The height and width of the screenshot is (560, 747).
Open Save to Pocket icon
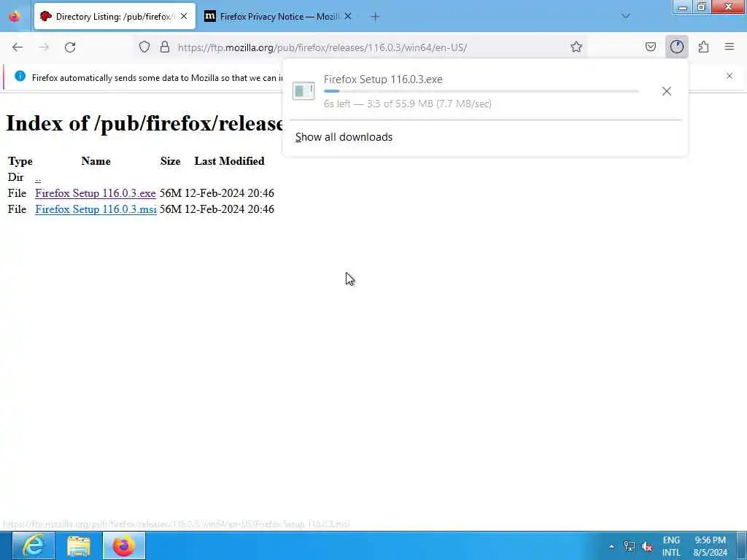pyautogui.click(x=651, y=47)
